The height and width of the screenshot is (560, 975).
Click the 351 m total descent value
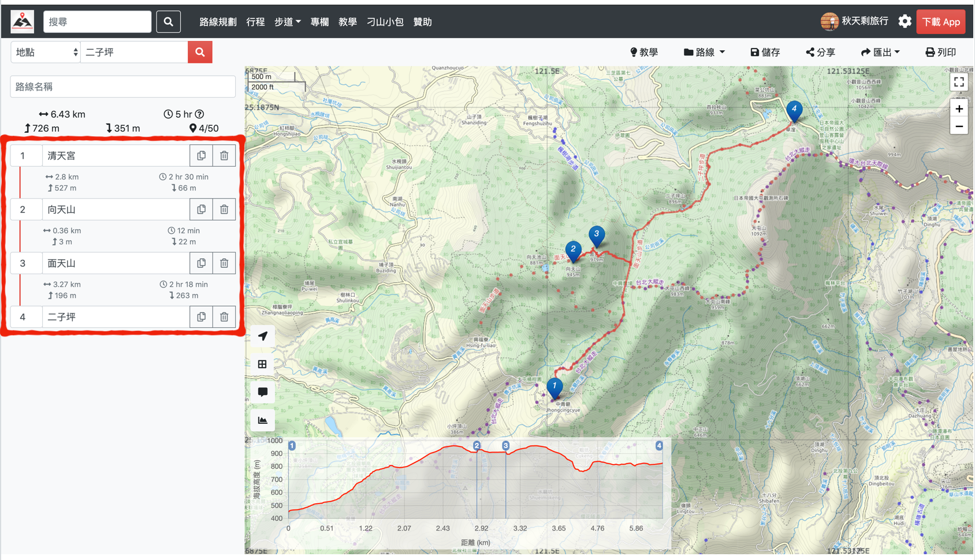point(123,128)
